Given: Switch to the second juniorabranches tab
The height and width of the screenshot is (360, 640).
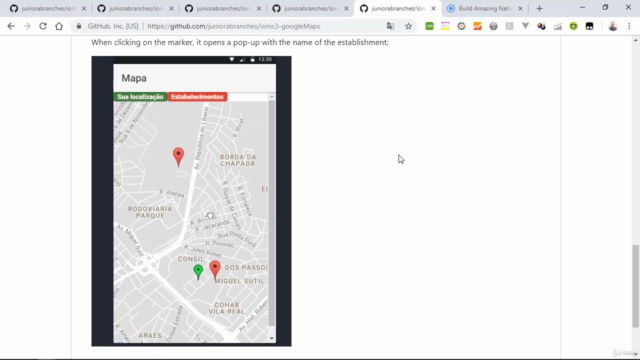Looking at the screenshot, I should pos(136,9).
